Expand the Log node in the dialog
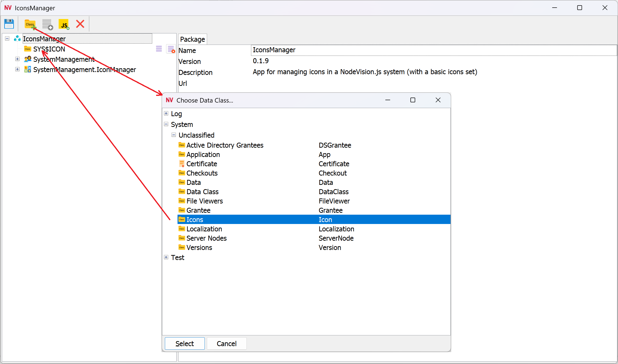The image size is (618, 364). 166,113
